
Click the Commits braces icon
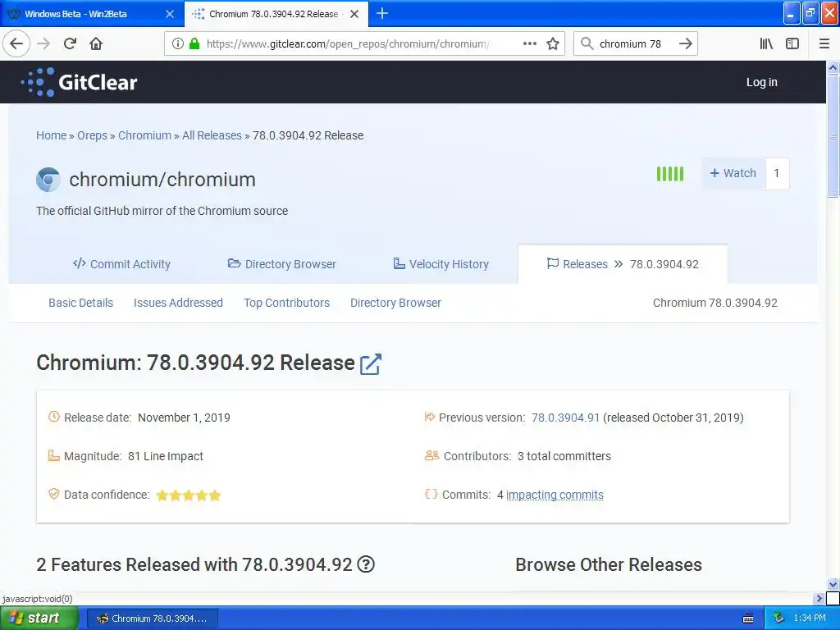(431, 494)
